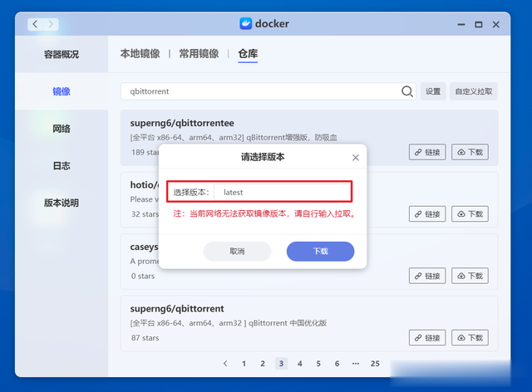Go to results page 1
The image size is (532, 392).
coord(244,364)
